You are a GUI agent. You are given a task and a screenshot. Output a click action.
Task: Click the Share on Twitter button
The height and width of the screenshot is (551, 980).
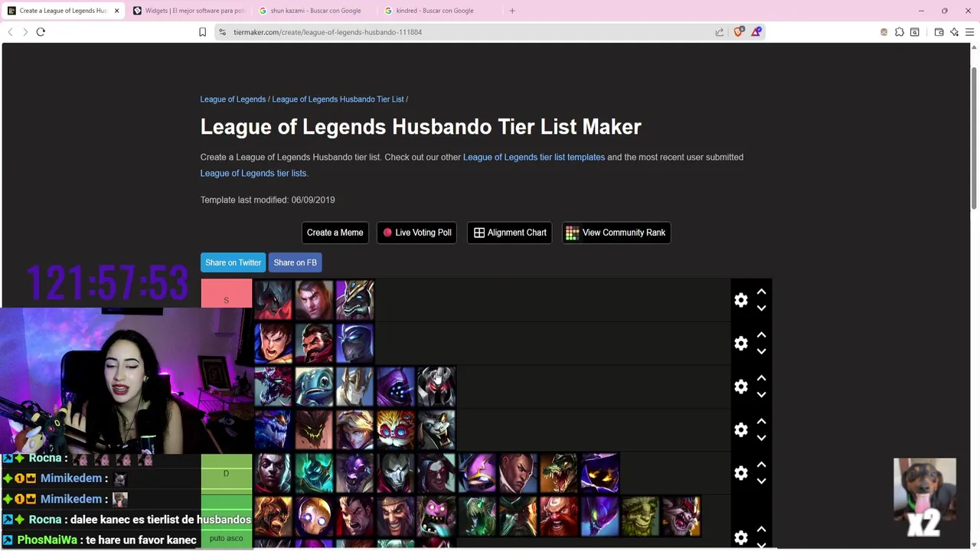(233, 262)
